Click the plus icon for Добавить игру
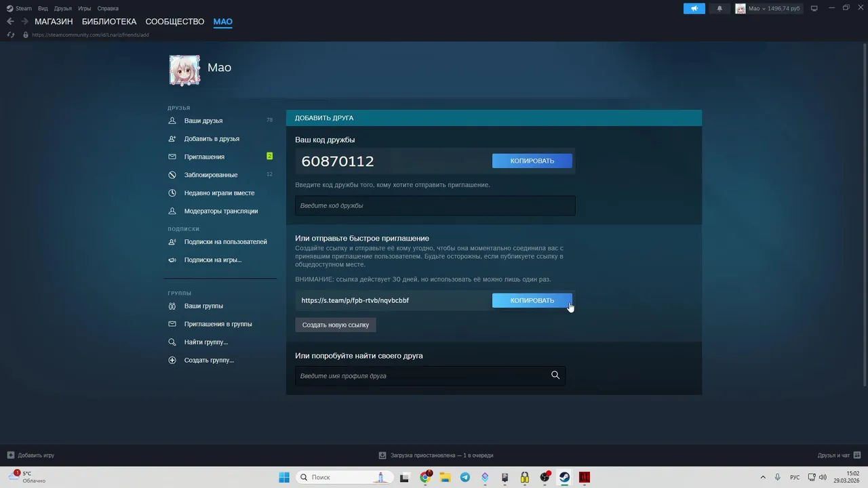868x488 pixels. tap(10, 455)
